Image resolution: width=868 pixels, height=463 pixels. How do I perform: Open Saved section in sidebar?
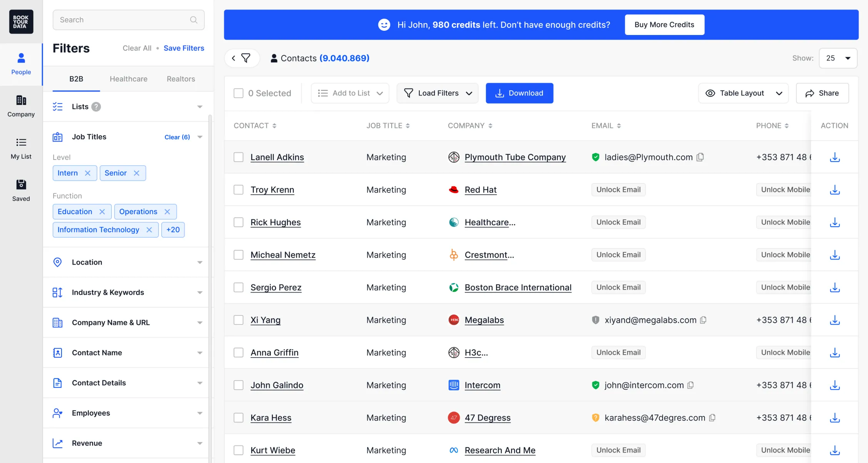click(x=21, y=191)
